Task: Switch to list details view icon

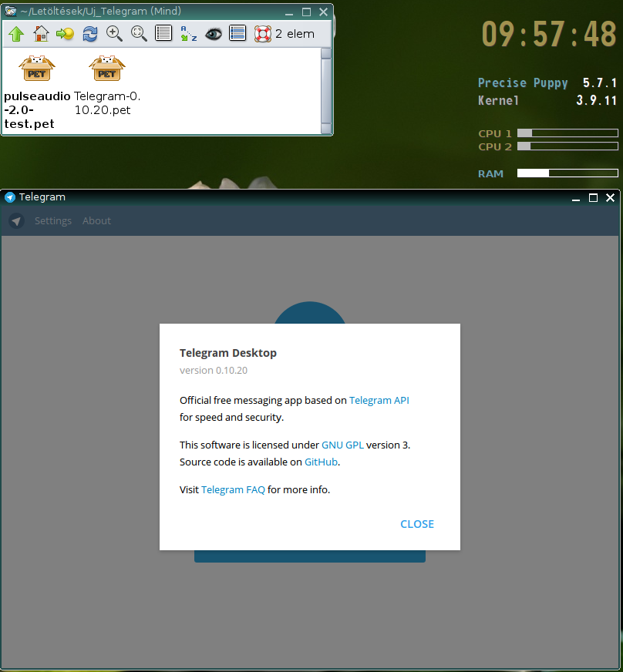Action: (x=163, y=33)
